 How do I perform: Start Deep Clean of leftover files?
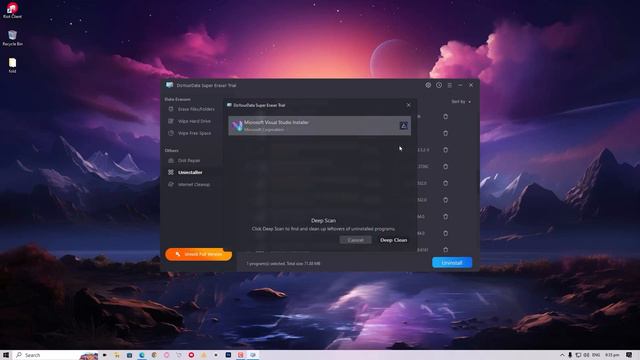(393, 240)
